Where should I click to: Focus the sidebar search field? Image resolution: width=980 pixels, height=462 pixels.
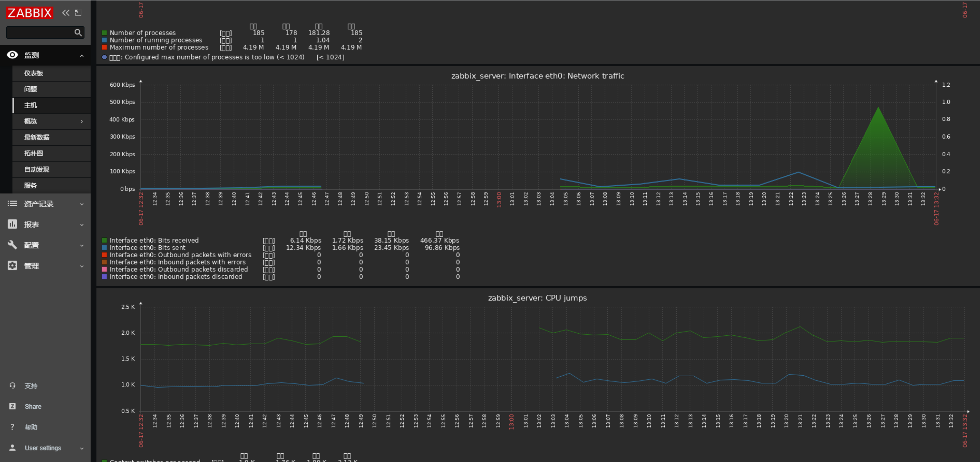40,33
